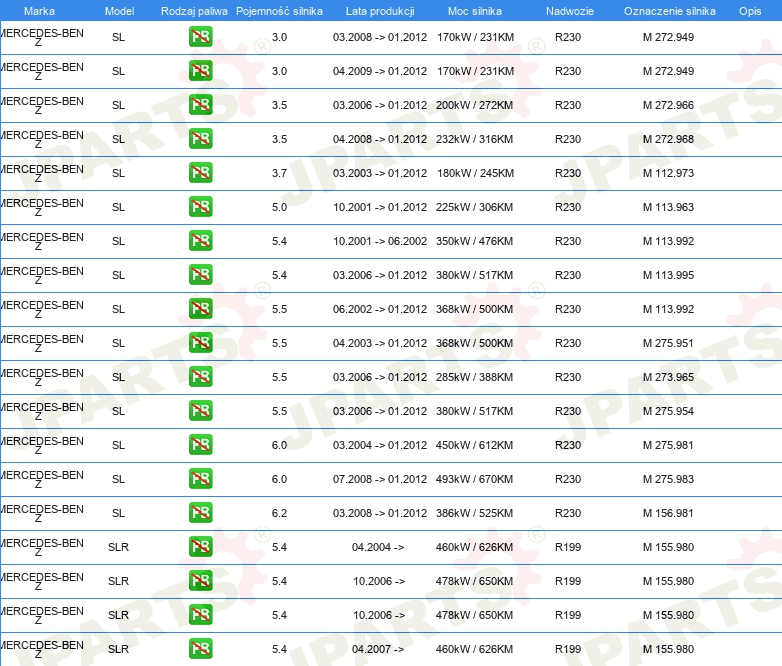Click the fuel icon in the M 112.973 row
The height and width of the screenshot is (666, 782).
pyautogui.click(x=200, y=173)
